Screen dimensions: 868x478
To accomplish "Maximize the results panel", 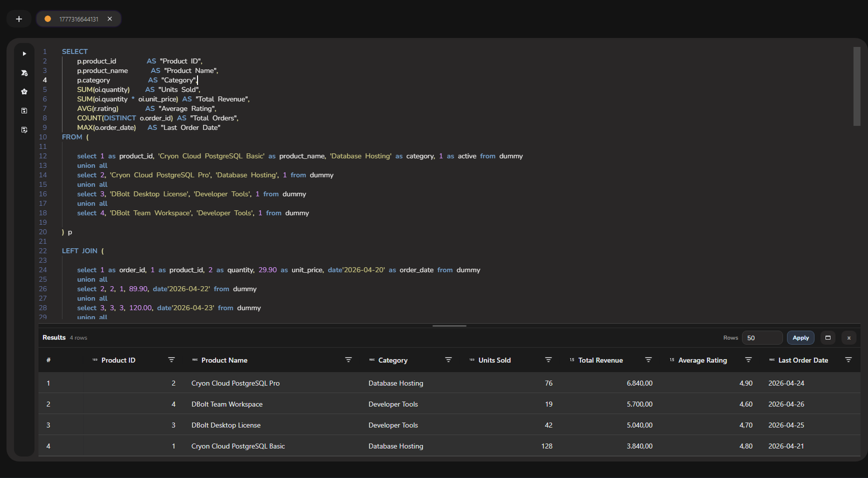I will [828, 338].
